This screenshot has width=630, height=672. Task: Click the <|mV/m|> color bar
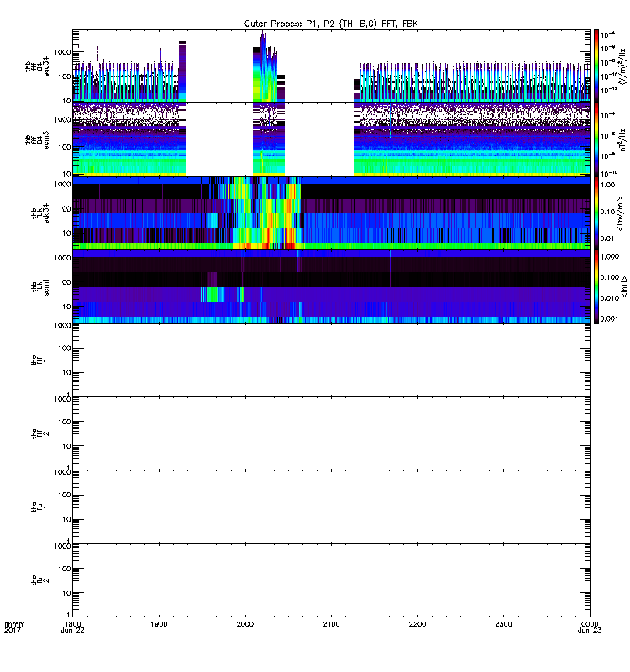[x=596, y=213]
